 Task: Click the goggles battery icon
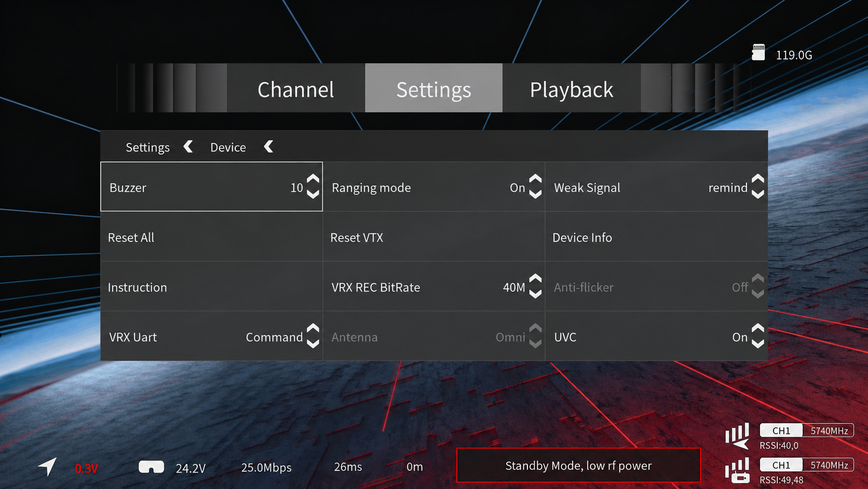click(x=151, y=467)
